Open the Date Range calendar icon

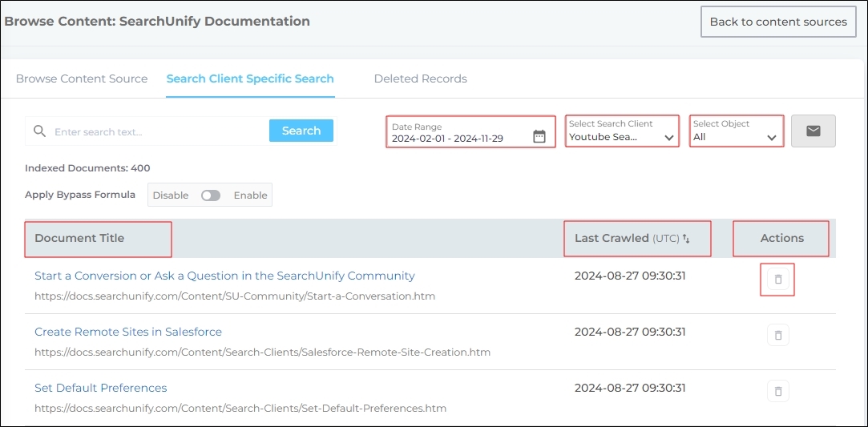539,137
